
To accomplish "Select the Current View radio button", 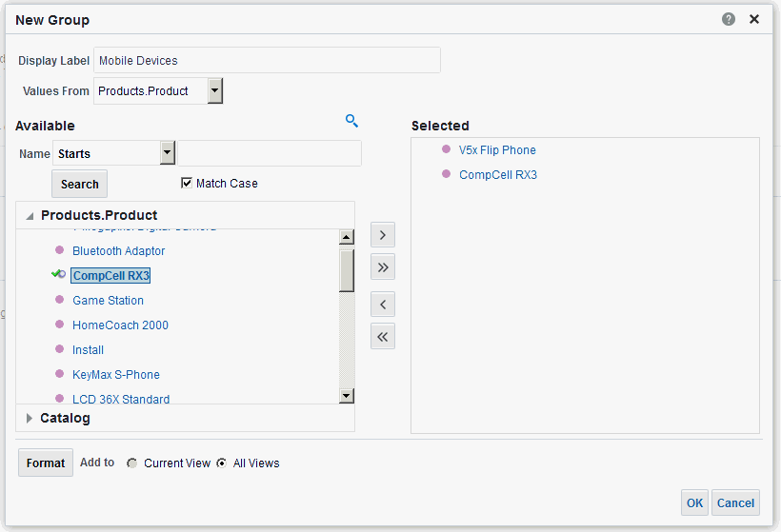I will (x=132, y=463).
